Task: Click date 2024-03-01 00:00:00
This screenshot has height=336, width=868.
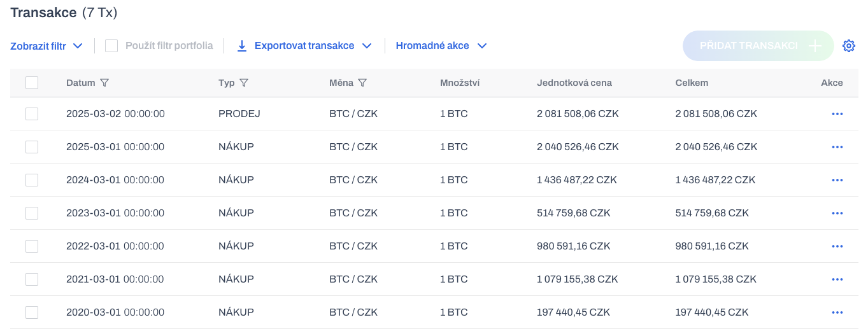Action: 115,180
